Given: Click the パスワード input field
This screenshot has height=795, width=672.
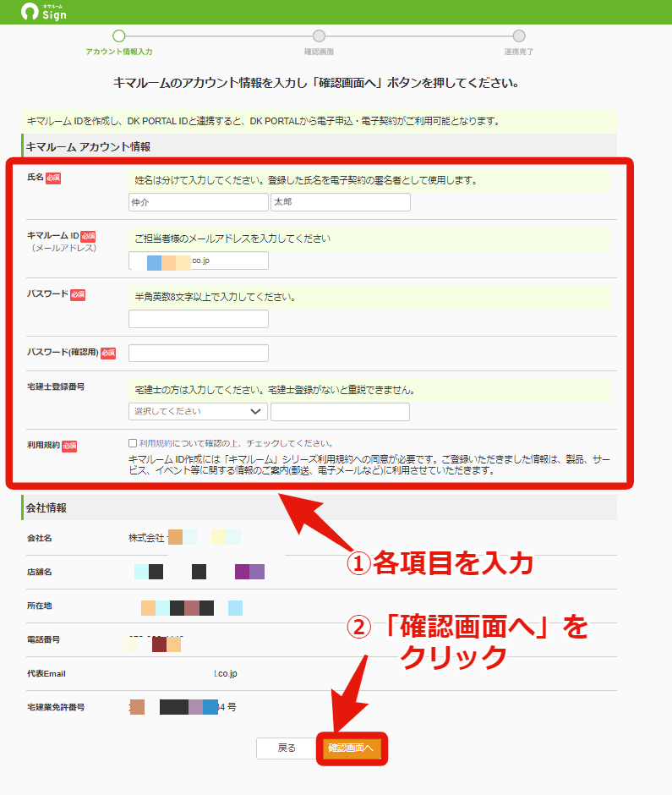Looking at the screenshot, I should 198,319.
